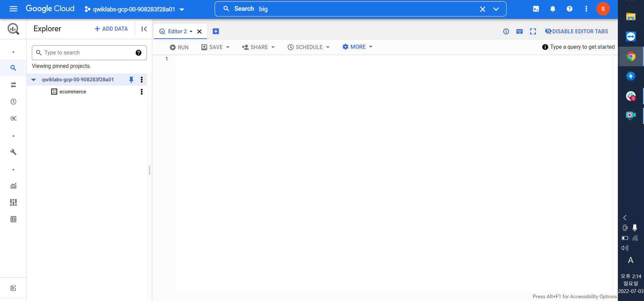Select the SQL workspace magnifier sidebar icon
This screenshot has height=301, width=644.
[x=13, y=68]
